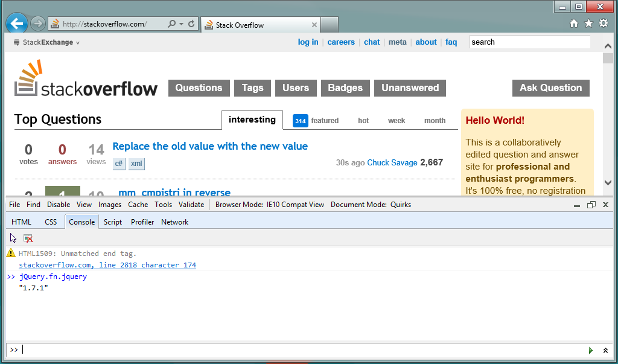Click the browser forward arrow button
The width and height of the screenshot is (618, 364).
click(x=38, y=24)
